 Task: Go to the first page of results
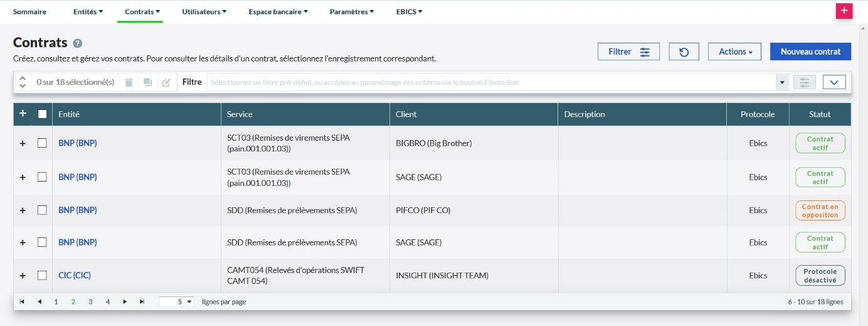point(22,302)
